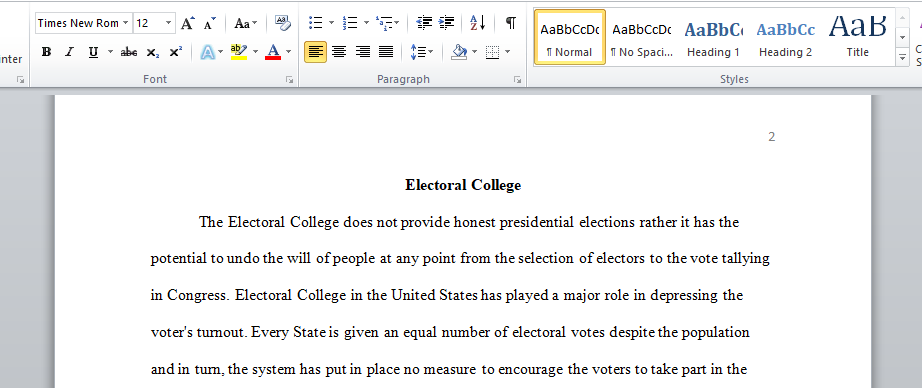Image resolution: width=922 pixels, height=388 pixels.
Task: Click Clear Formatting icon
Action: pos(282,23)
